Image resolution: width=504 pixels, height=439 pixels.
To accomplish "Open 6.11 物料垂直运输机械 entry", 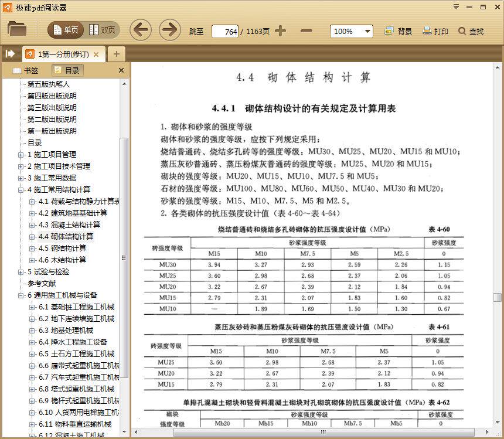I will coord(75,424).
